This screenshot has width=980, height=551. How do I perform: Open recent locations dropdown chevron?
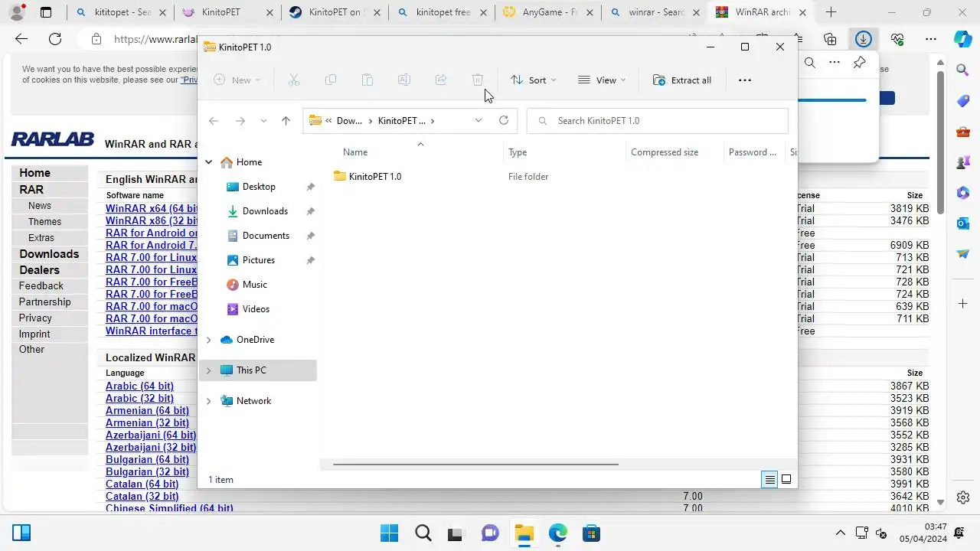click(x=263, y=121)
